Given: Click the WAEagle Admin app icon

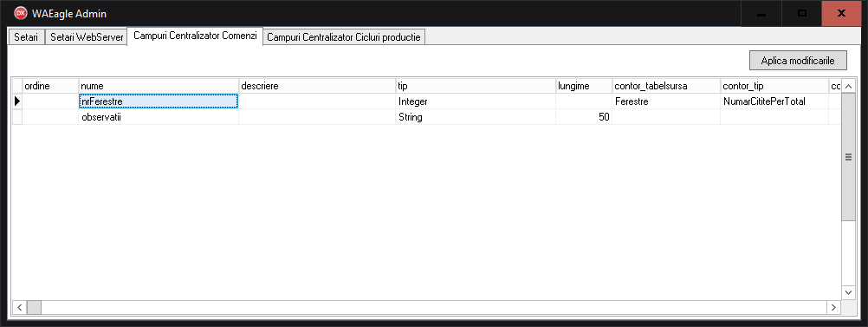Looking at the screenshot, I should click(x=21, y=13).
